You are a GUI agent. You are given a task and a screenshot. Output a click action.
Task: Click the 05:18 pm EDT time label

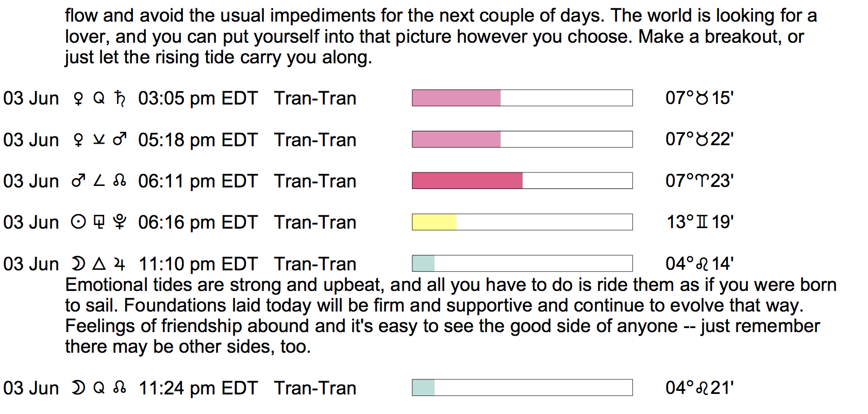tap(197, 140)
